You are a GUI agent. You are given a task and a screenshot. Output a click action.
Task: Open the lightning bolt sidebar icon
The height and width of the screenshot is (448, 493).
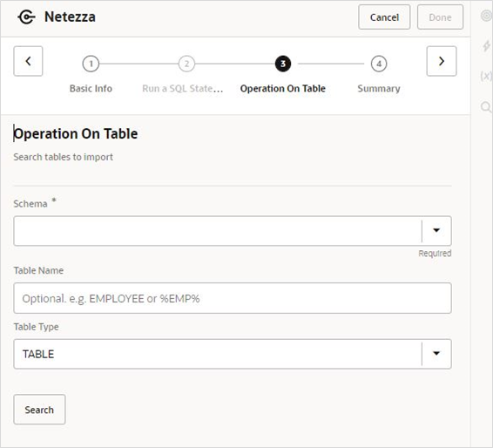(486, 46)
